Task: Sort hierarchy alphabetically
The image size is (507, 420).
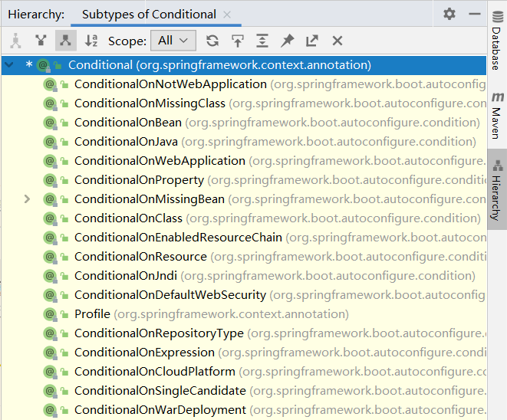Action: 91,41
